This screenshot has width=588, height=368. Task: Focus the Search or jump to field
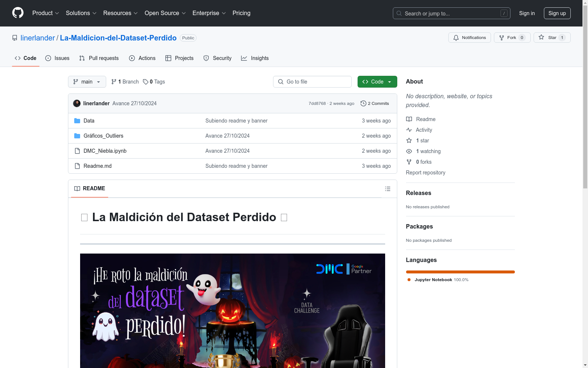(451, 13)
